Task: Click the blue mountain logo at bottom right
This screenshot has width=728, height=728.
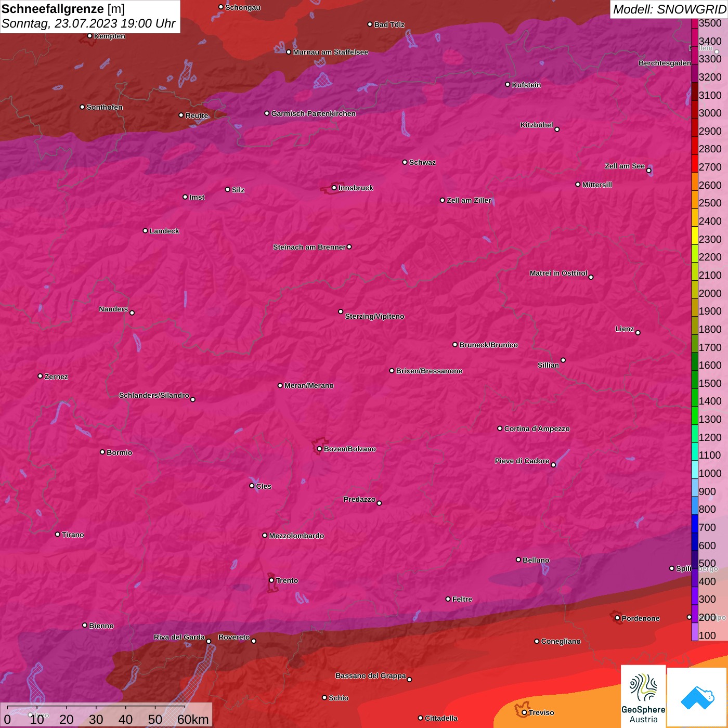Action: point(697,697)
